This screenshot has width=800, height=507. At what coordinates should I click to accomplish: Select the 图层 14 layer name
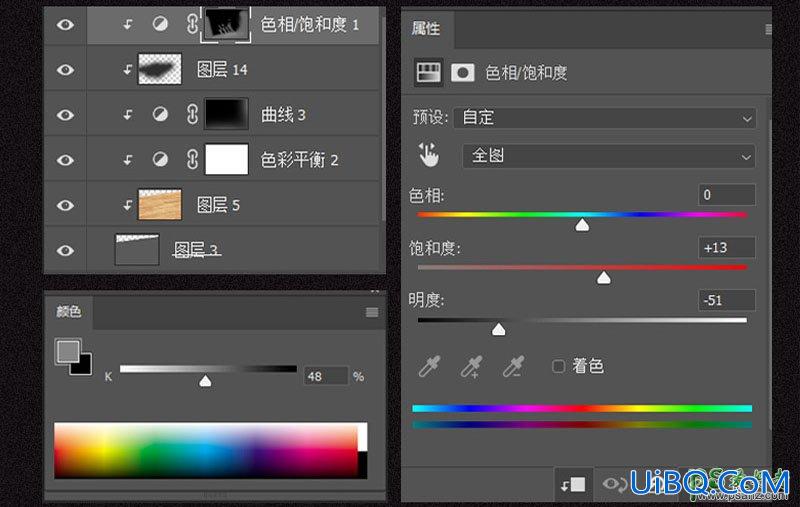[x=222, y=69]
